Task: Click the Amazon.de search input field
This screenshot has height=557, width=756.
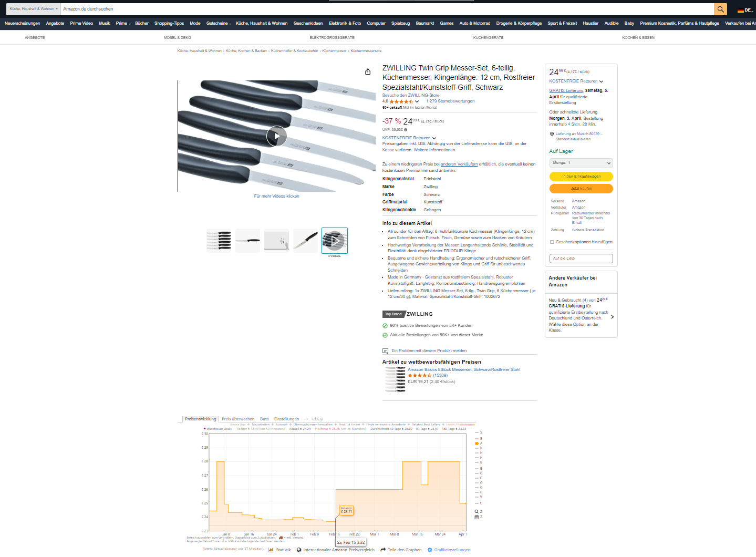Action: coord(388,9)
